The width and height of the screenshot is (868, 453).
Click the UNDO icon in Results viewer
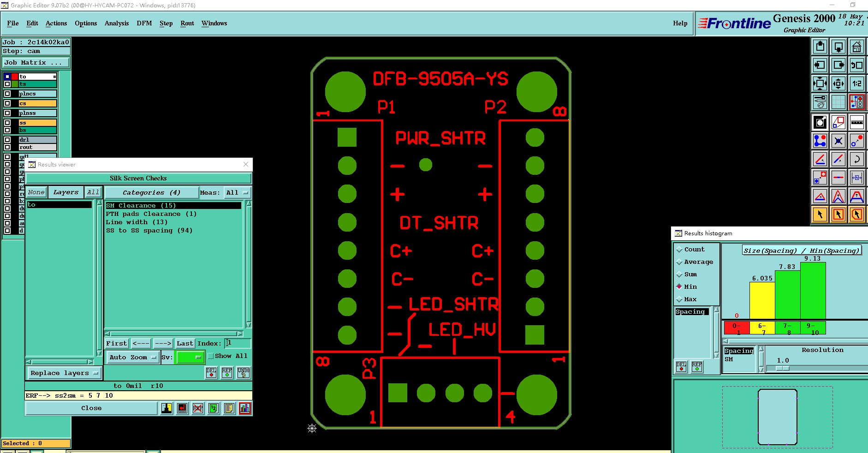click(244, 373)
